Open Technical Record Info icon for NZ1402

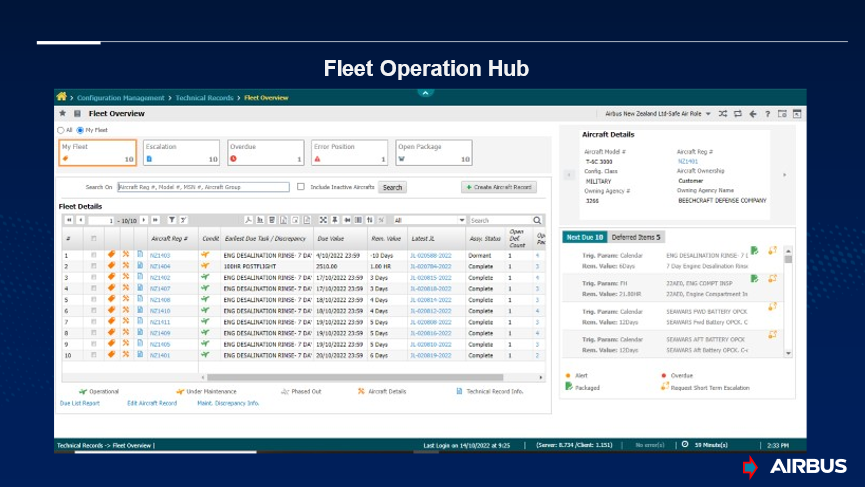[x=140, y=277]
